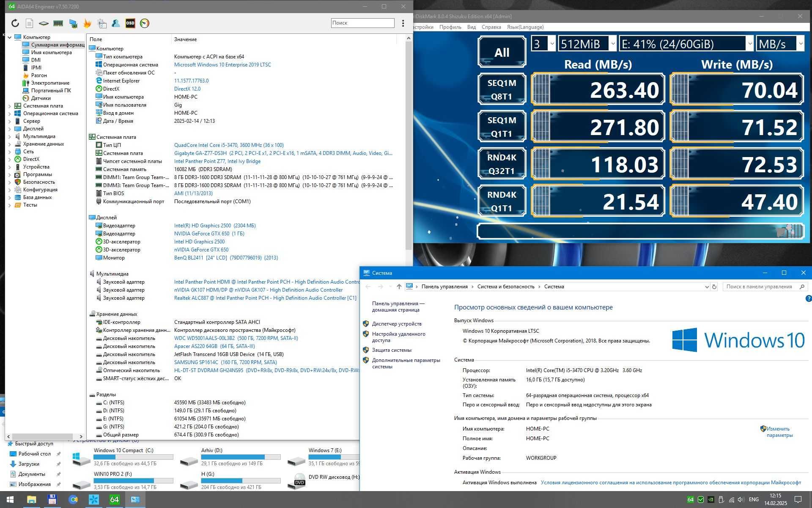Screen dimensions: 812x508
Task: Open the Вид menu in CrystalDiskMark
Action: [x=472, y=27]
